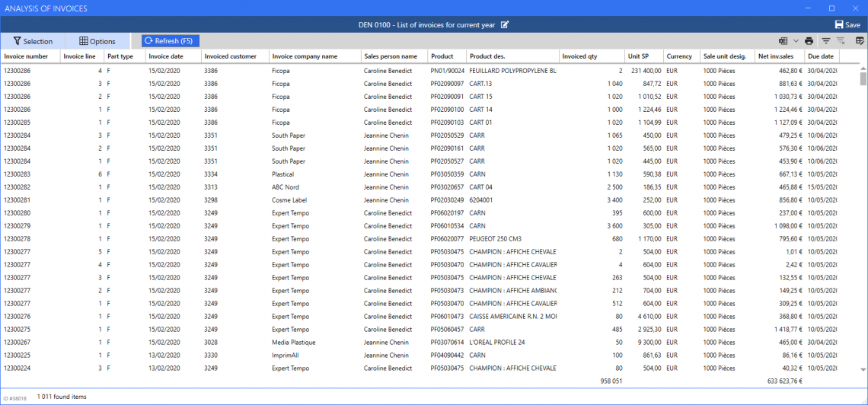
Task: Click the Part type column header
Action: 125,56
